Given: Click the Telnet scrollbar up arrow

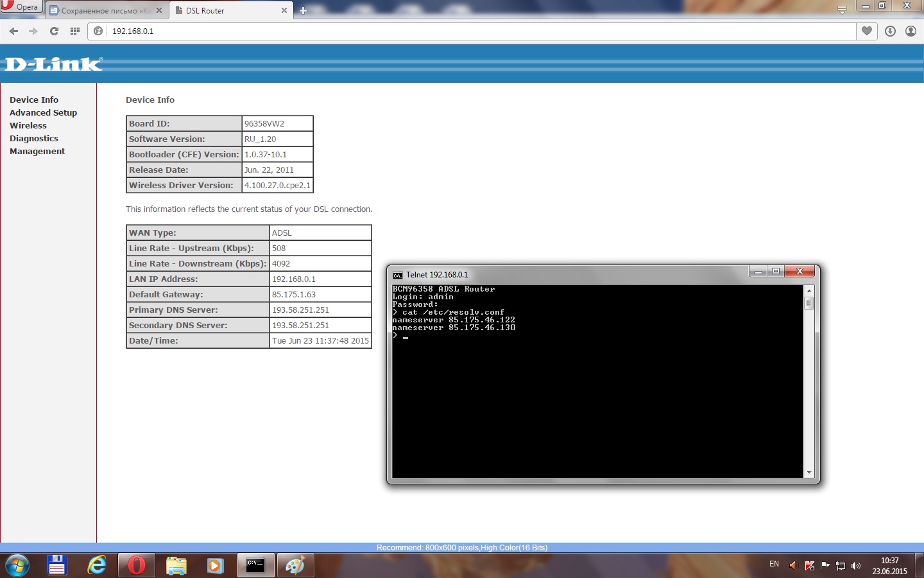Looking at the screenshot, I should pyautogui.click(x=809, y=291).
